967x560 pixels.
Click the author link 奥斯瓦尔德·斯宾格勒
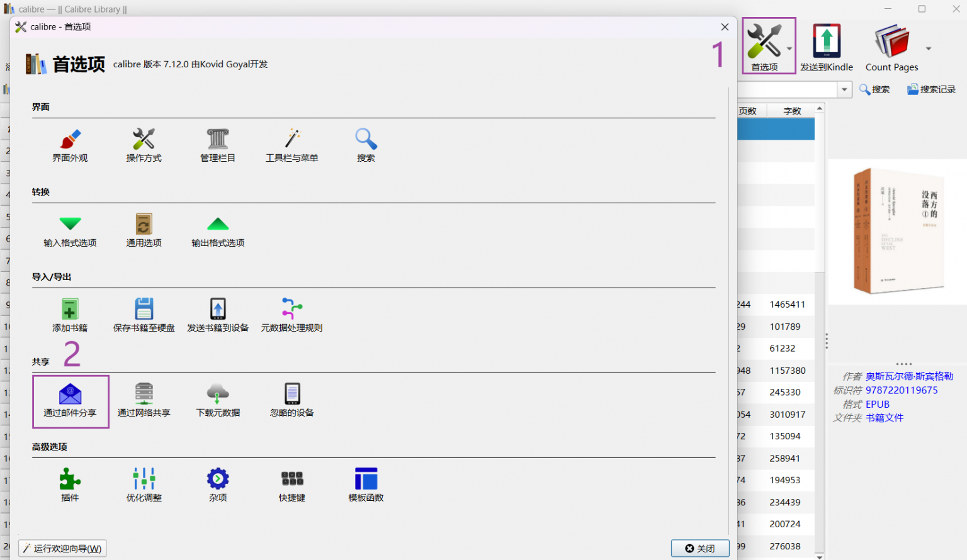(909, 376)
